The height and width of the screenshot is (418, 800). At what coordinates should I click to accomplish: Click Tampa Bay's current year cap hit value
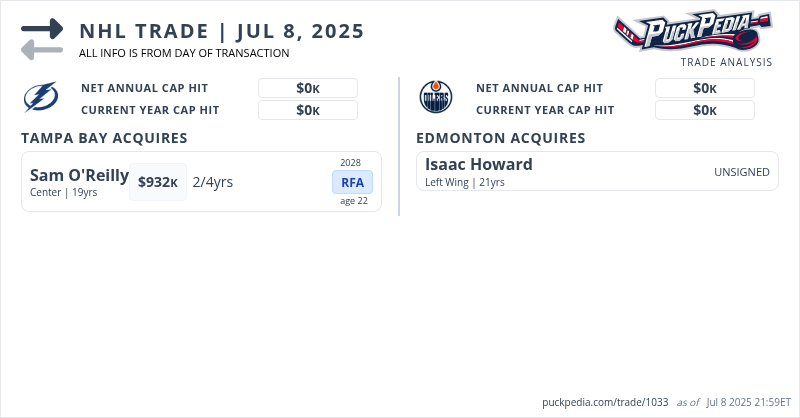[x=308, y=110]
